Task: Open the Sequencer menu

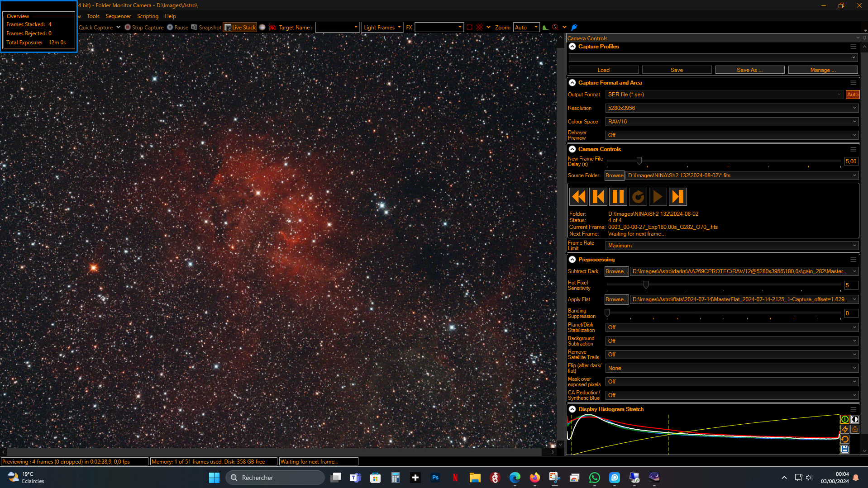Action: [x=118, y=16]
